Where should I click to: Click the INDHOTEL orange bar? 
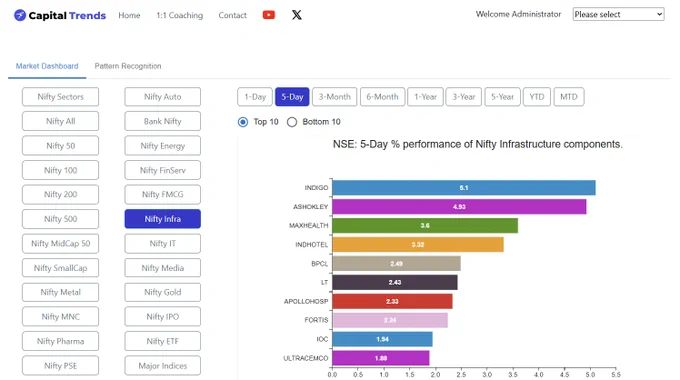418,245
